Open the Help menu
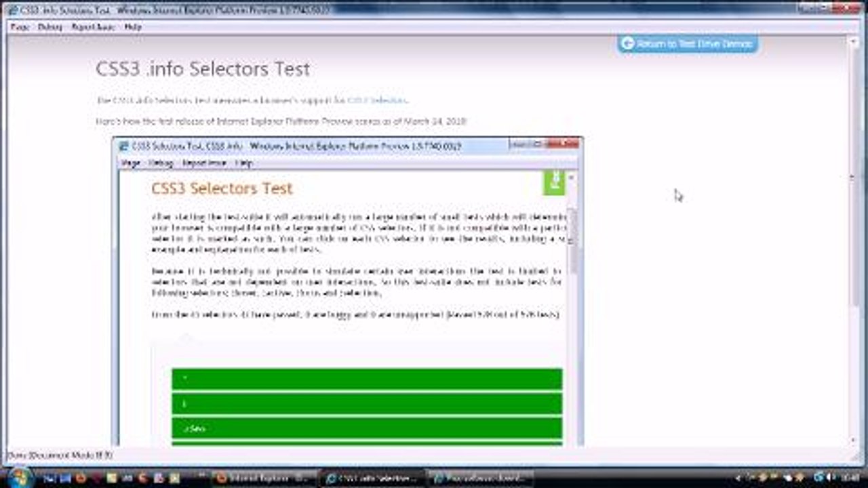This screenshot has width=868, height=488. point(133,27)
